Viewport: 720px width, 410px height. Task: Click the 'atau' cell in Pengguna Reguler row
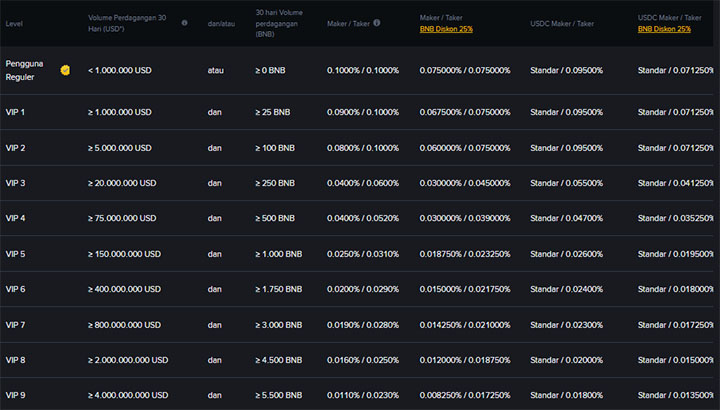(215, 70)
